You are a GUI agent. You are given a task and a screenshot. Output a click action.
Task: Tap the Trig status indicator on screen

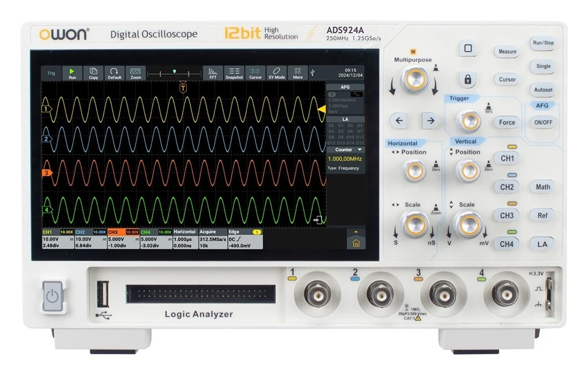(x=51, y=73)
